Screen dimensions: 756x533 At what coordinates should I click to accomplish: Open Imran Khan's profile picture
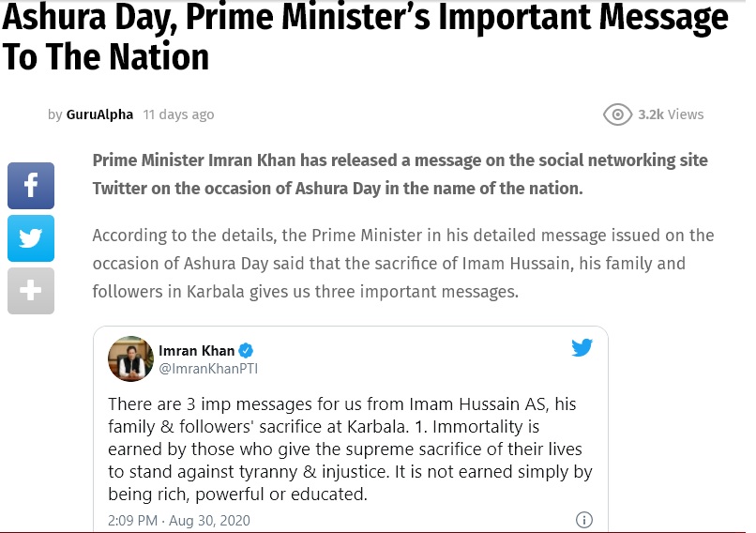130,358
